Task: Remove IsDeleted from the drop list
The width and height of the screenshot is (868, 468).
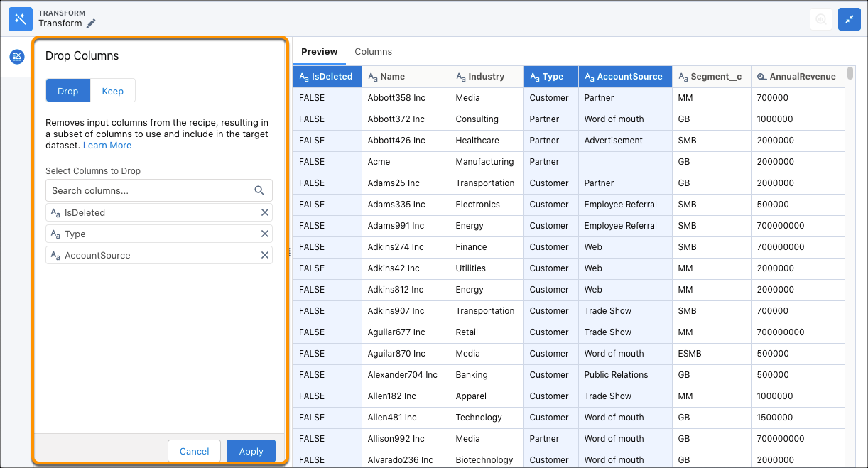Action: coord(265,212)
